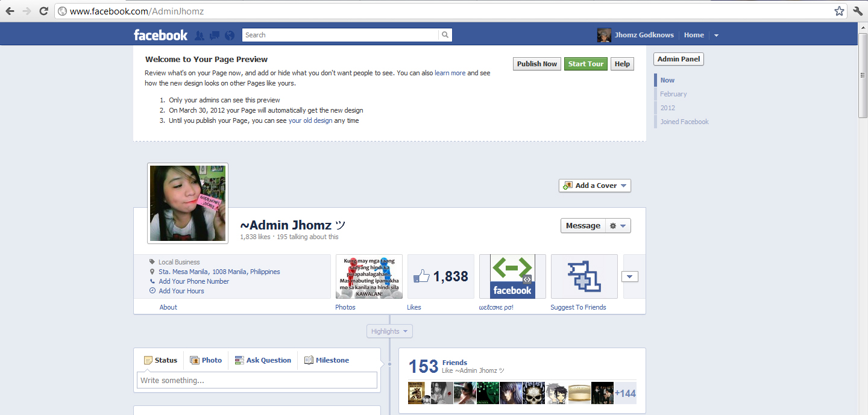Open the About link

coord(168,307)
